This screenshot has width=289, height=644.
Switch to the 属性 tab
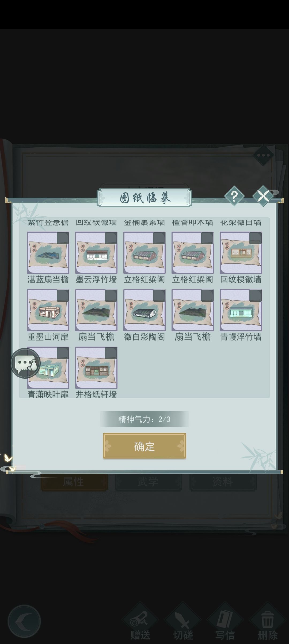(x=74, y=482)
